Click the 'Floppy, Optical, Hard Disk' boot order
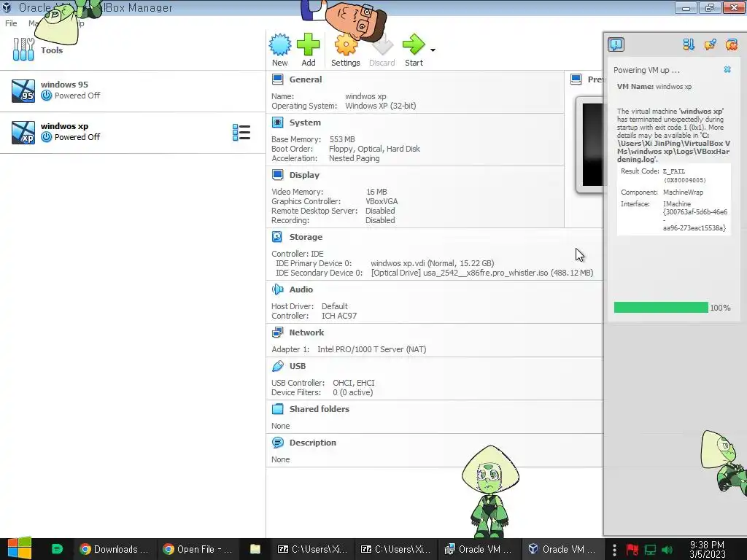This screenshot has height=560, width=747. click(374, 149)
